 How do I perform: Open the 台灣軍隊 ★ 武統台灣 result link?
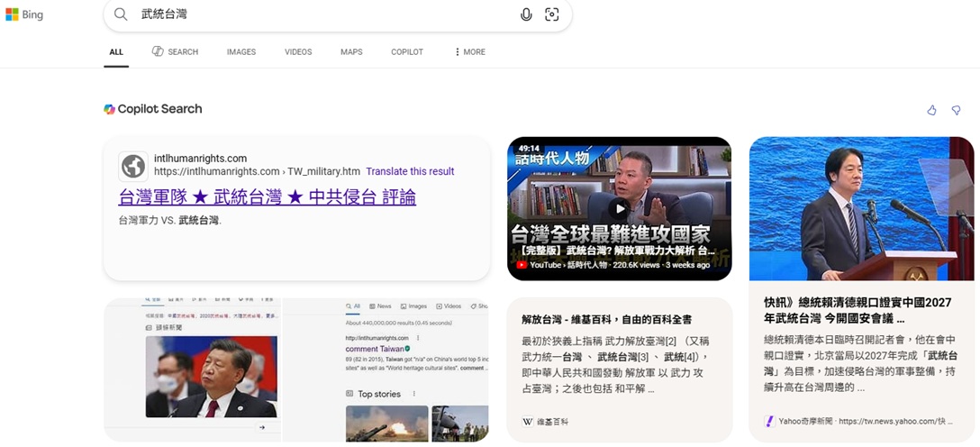click(267, 196)
